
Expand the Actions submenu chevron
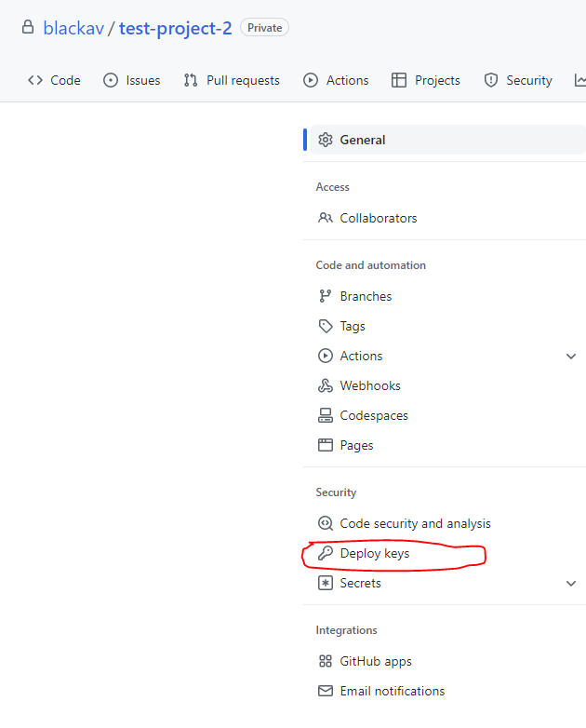click(571, 357)
